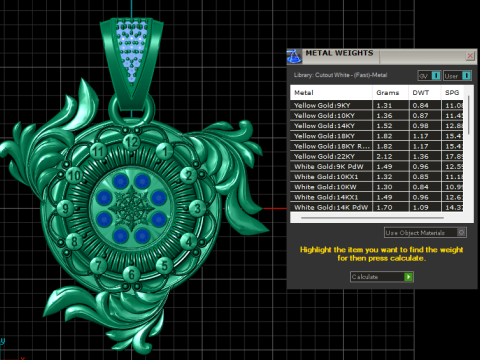Close the Metal Weights panel
The height and width of the screenshot is (360, 480).
click(x=470, y=56)
